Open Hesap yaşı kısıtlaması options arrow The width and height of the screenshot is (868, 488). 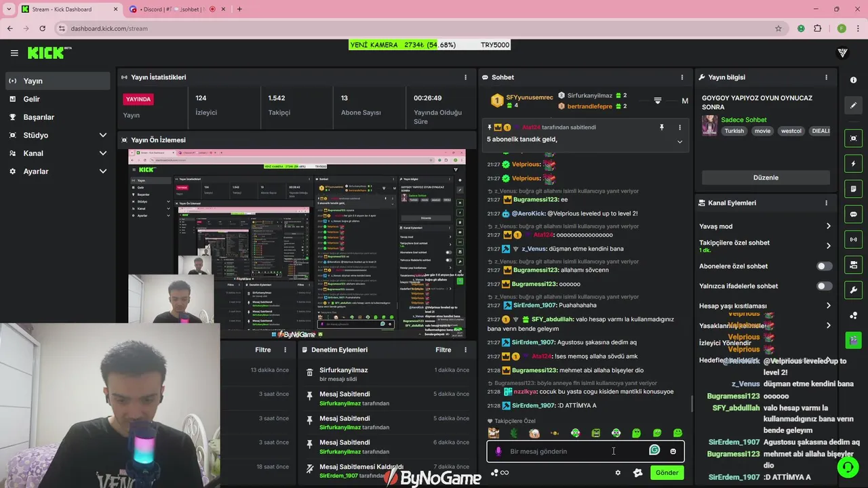tap(828, 306)
